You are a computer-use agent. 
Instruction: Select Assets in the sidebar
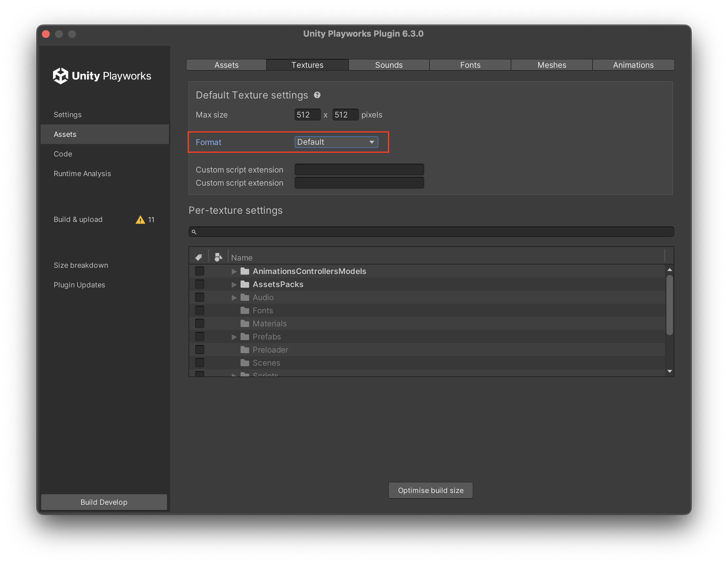tap(105, 134)
